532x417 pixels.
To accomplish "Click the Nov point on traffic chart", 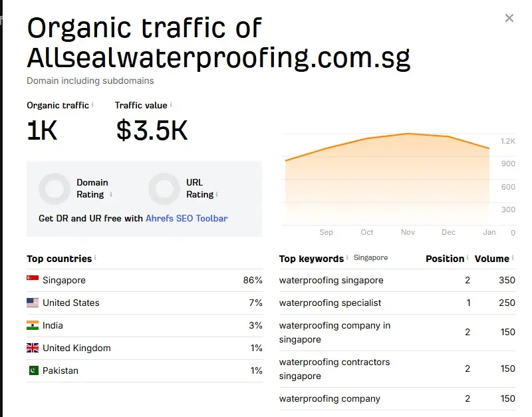I will point(408,134).
